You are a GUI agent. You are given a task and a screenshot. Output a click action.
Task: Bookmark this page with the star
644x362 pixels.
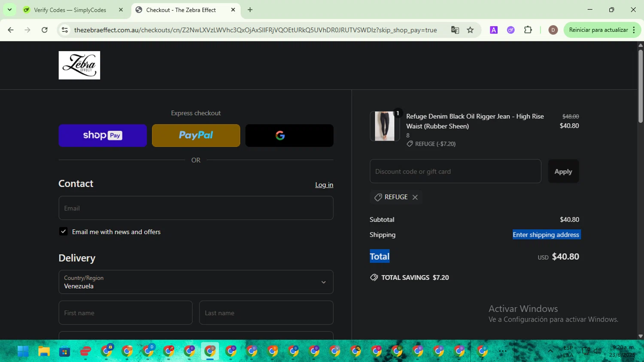click(x=471, y=30)
